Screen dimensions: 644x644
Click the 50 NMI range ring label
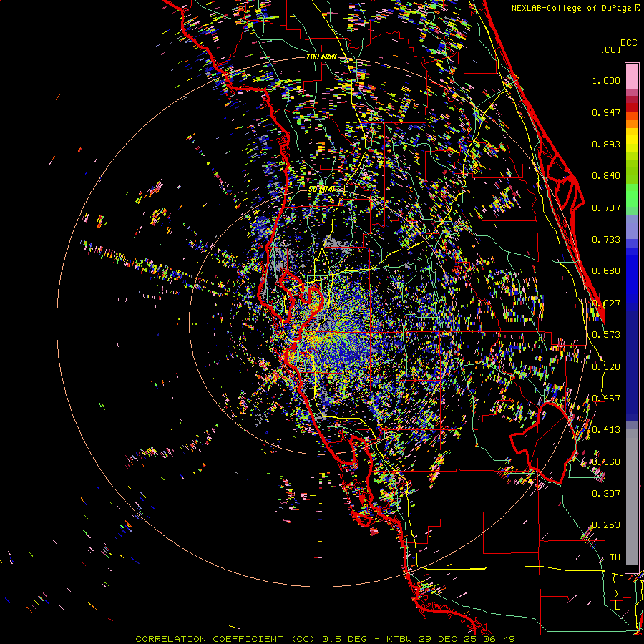[x=321, y=190]
